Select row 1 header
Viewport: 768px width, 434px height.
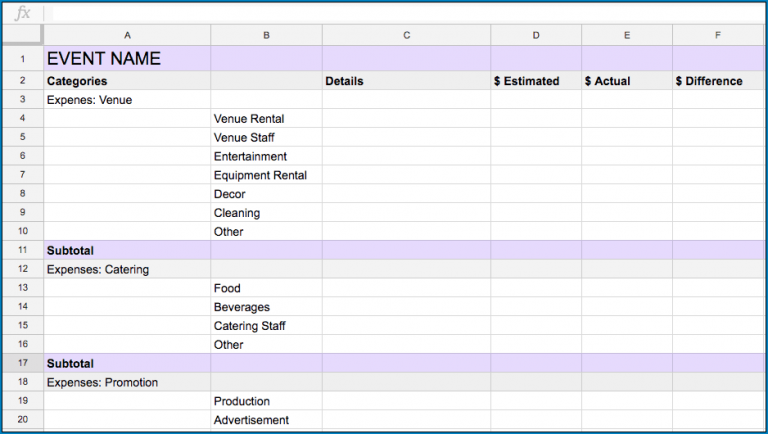coord(22,59)
